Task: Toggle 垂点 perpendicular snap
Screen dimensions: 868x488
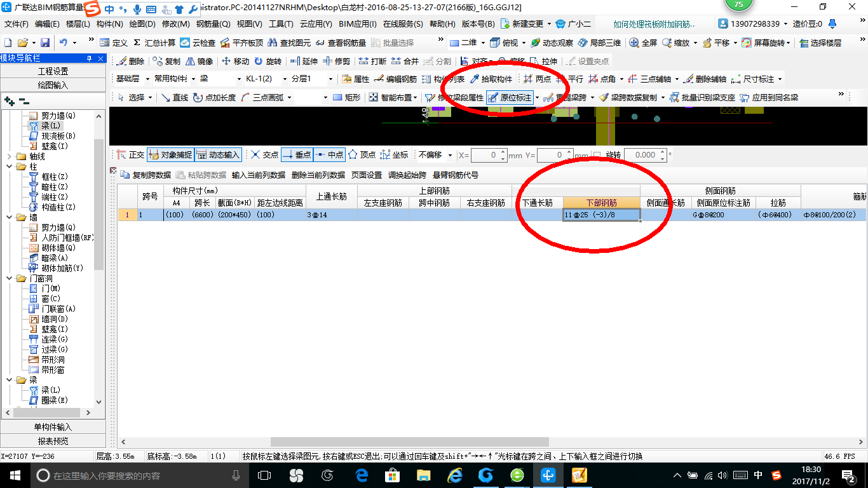Action: [297, 154]
